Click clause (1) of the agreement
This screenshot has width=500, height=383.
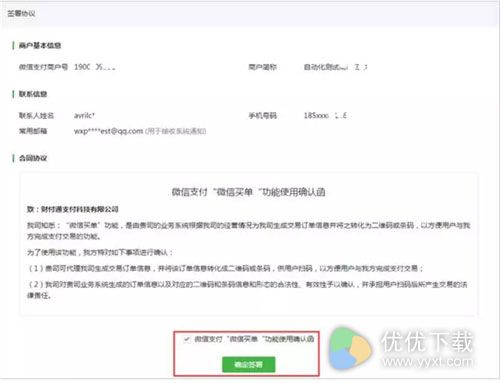(x=225, y=268)
